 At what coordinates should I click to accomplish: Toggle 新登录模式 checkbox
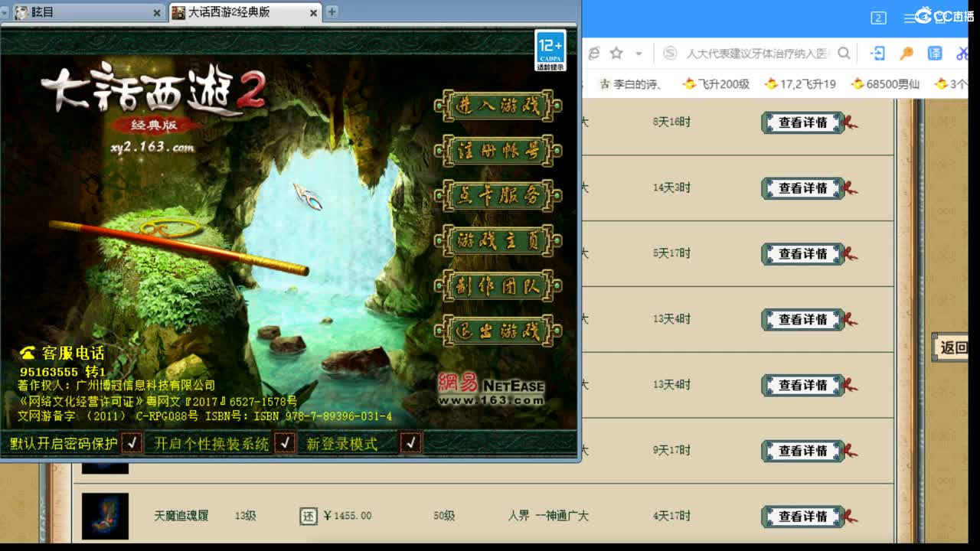point(411,442)
